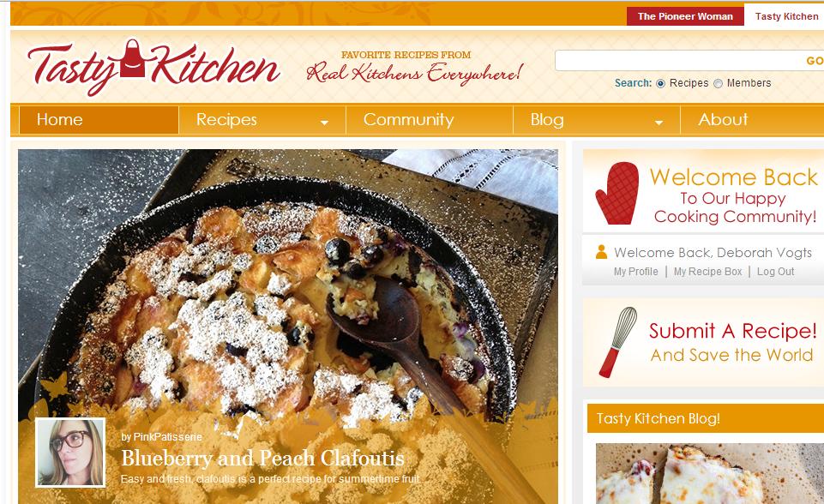Image resolution: width=824 pixels, height=504 pixels.
Task: Switch to The Pioneer Woman tab
Action: pyautogui.click(x=685, y=16)
